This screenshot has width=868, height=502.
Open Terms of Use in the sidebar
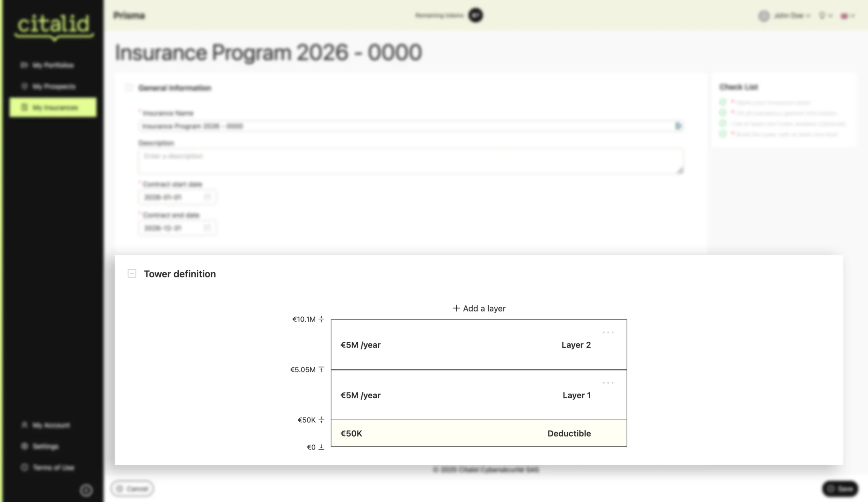coord(53,467)
